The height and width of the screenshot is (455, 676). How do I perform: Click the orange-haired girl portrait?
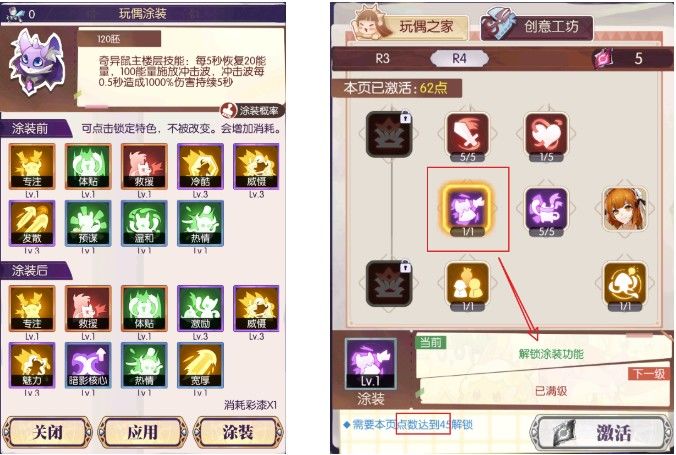point(625,209)
